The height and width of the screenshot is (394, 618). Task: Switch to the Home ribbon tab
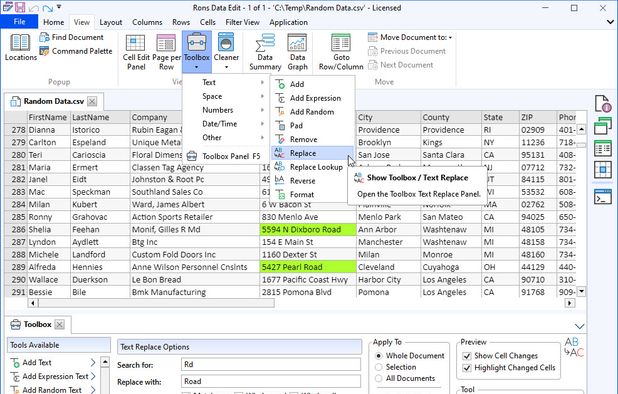tap(54, 22)
